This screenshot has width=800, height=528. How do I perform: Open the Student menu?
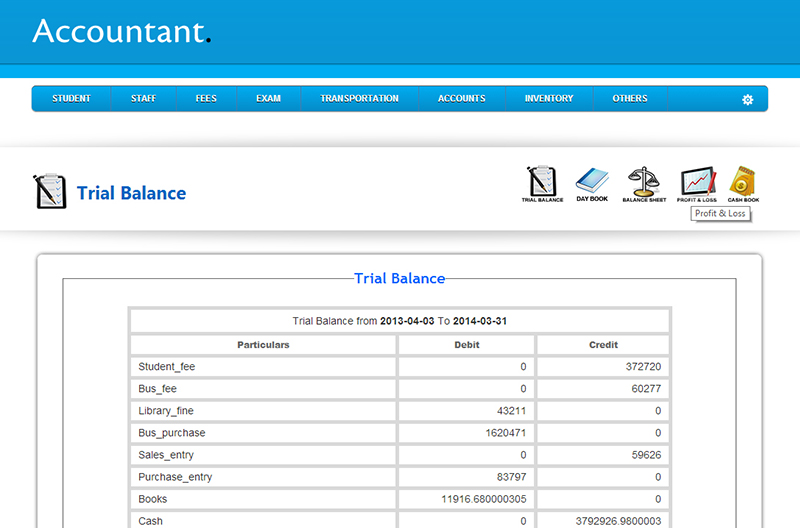pos(71,99)
